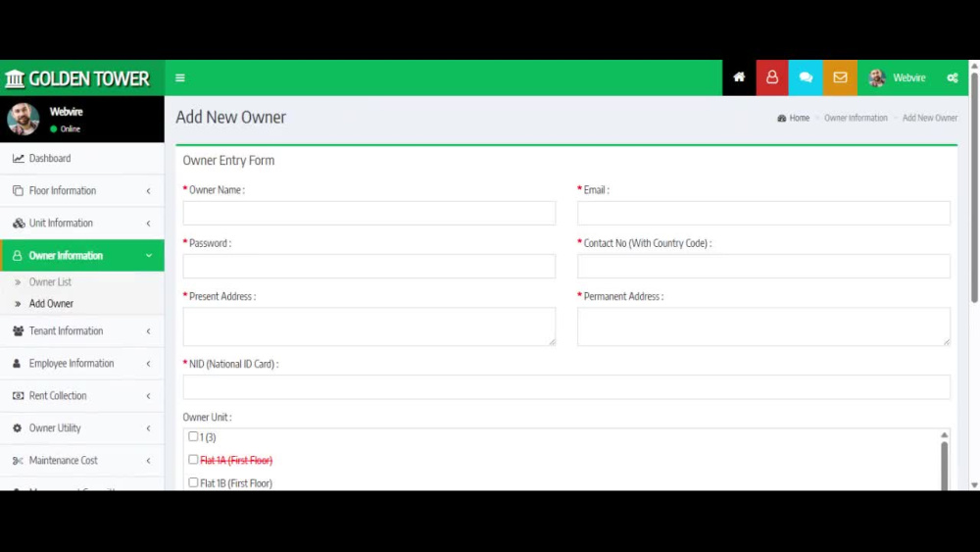Screen dimensions: 980x552
Task: Go to Add Owner submenu link
Action: click(x=51, y=304)
